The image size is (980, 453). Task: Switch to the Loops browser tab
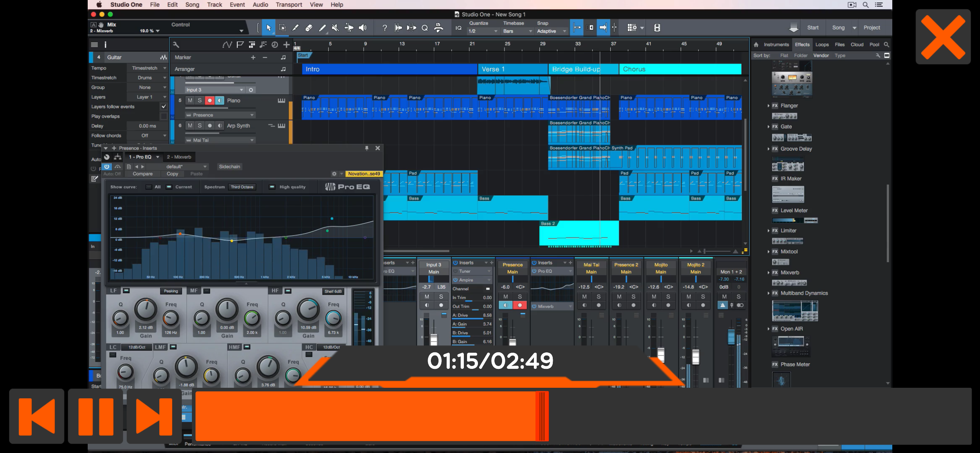point(822,45)
